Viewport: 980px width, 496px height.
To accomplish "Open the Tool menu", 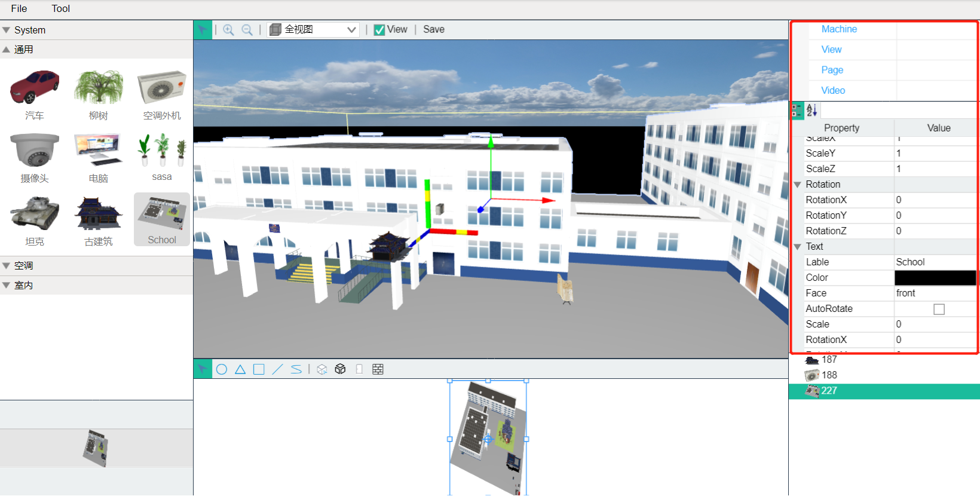I will point(60,8).
